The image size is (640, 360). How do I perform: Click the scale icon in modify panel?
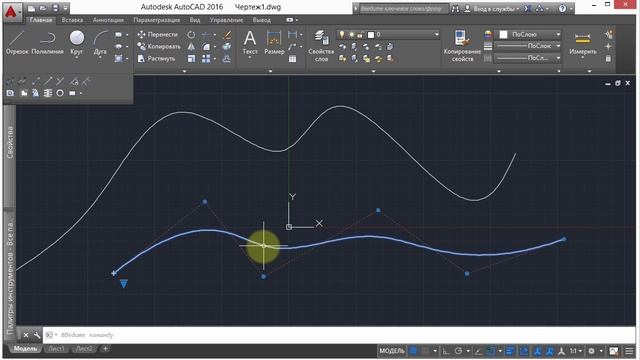pos(191,59)
